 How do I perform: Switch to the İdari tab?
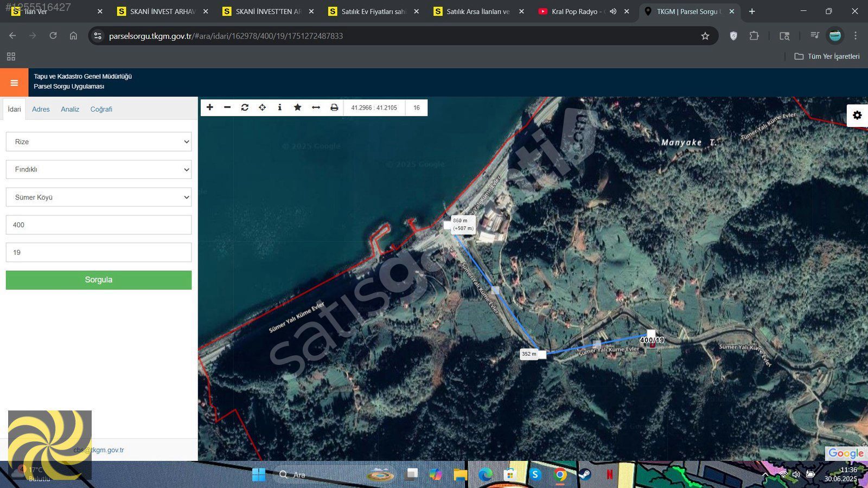(x=14, y=109)
